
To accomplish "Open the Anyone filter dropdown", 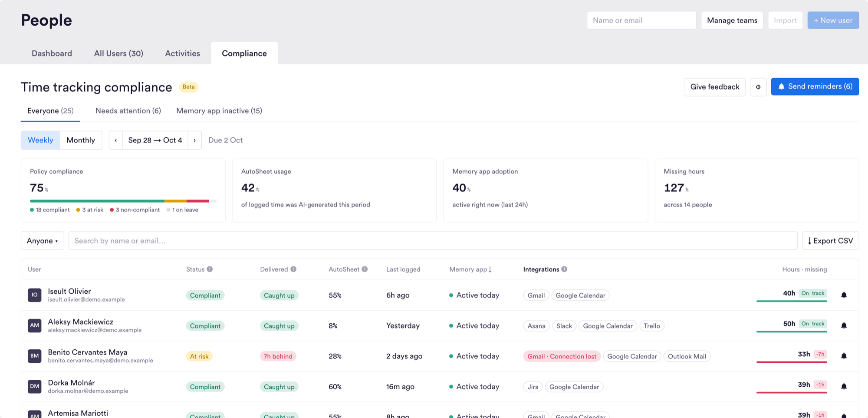I will pos(43,241).
